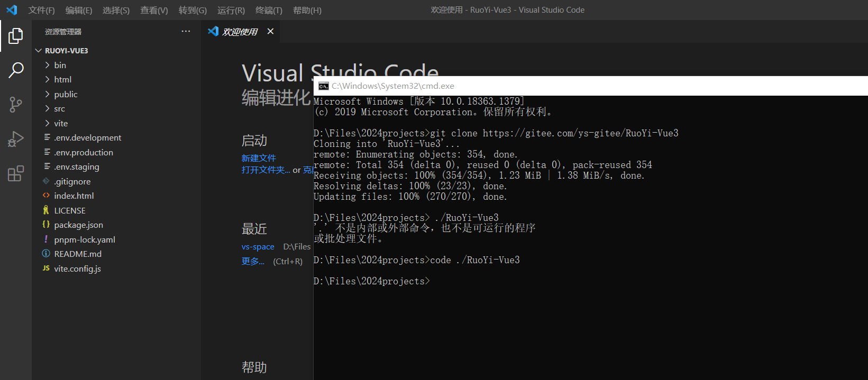Expand the bin folder
The image size is (868, 380).
[47, 65]
